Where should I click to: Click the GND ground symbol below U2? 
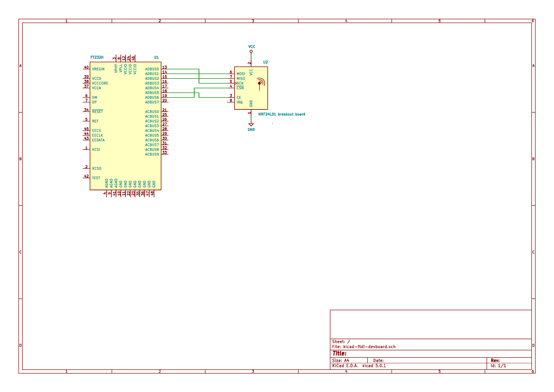click(x=251, y=125)
